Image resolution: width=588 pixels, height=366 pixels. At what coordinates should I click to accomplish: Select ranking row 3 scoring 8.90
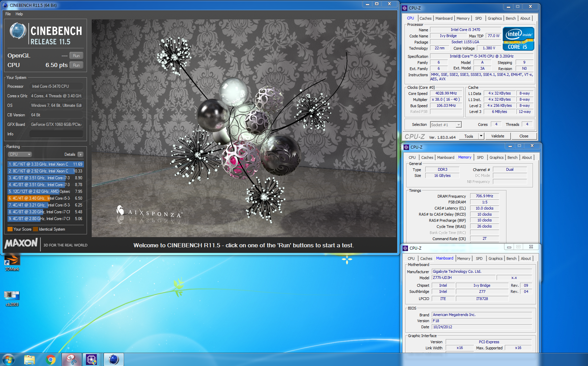point(45,178)
